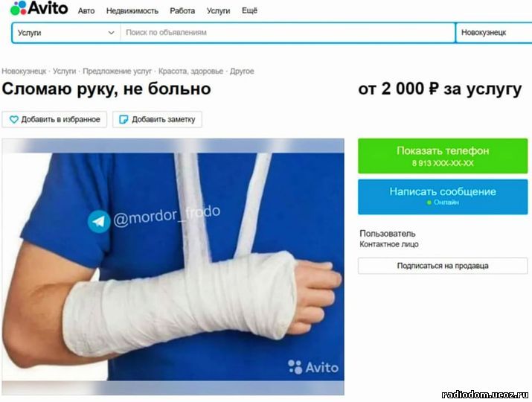
Task: Click the Поиск по объявлениям search field
Action: pos(288,33)
